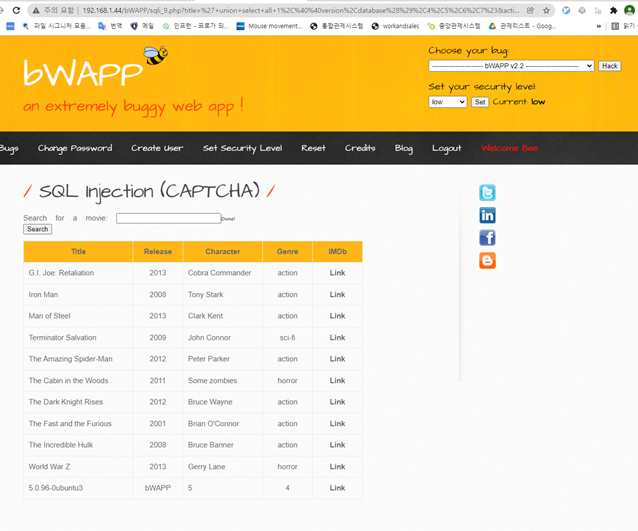Viewport: 638px width, 531px height.
Task: Open the 번역 translate bookmark
Action: (x=110, y=26)
